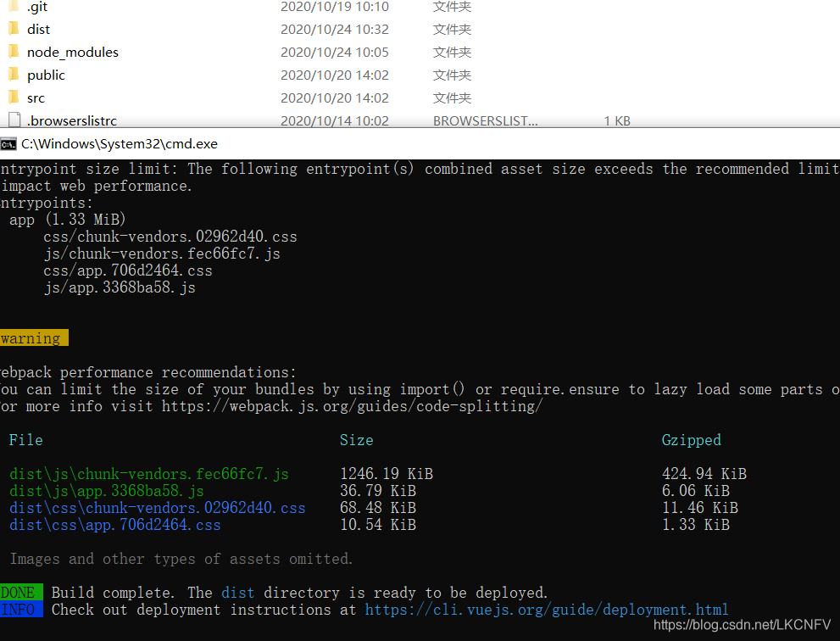
Task: Click the C:\Windows\System32\cmd.exe title text
Action: point(120,144)
